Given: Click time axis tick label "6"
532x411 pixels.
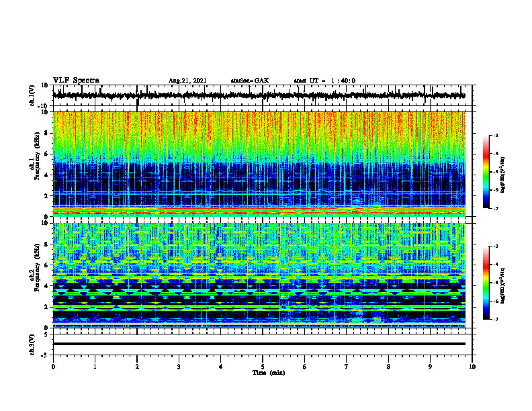Looking at the screenshot, I should point(305,367).
